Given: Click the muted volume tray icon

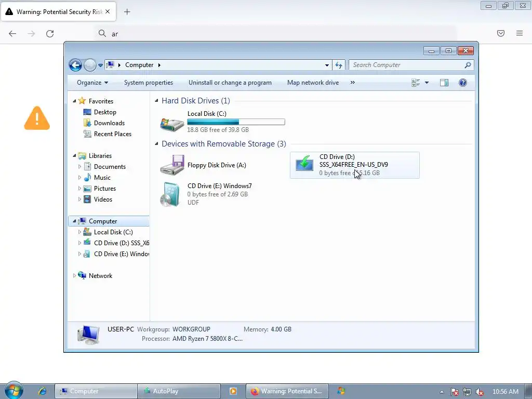Looking at the screenshot, I should point(480,392).
